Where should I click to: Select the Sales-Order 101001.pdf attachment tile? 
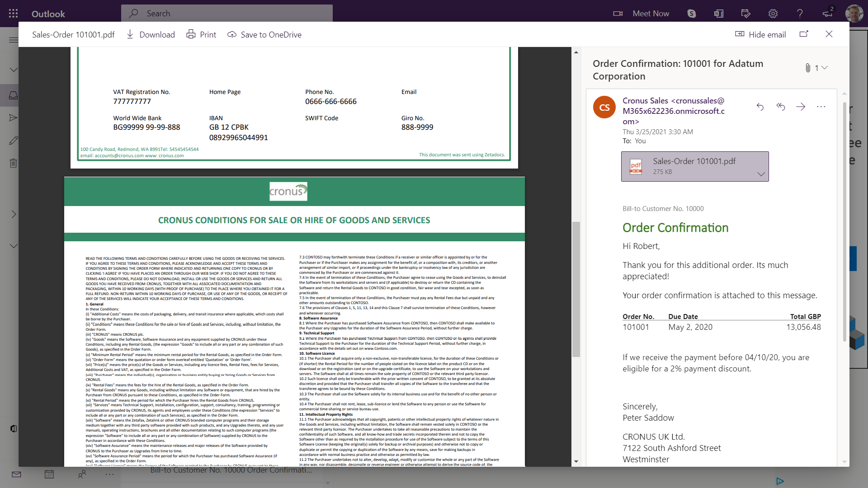(x=687, y=166)
